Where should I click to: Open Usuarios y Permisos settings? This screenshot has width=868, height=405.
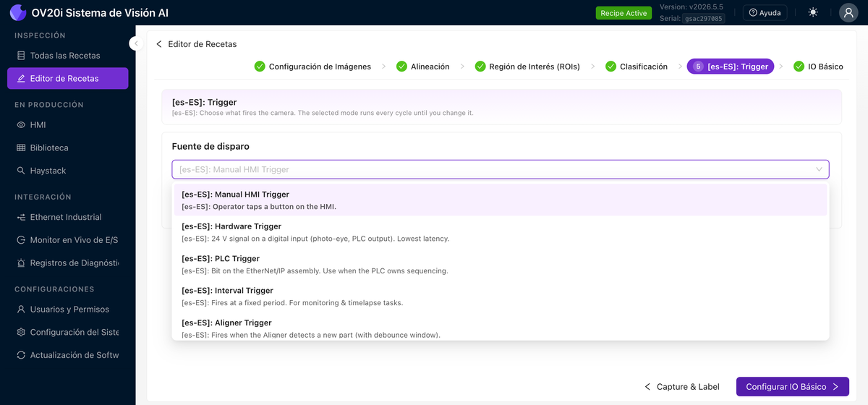click(x=68, y=310)
